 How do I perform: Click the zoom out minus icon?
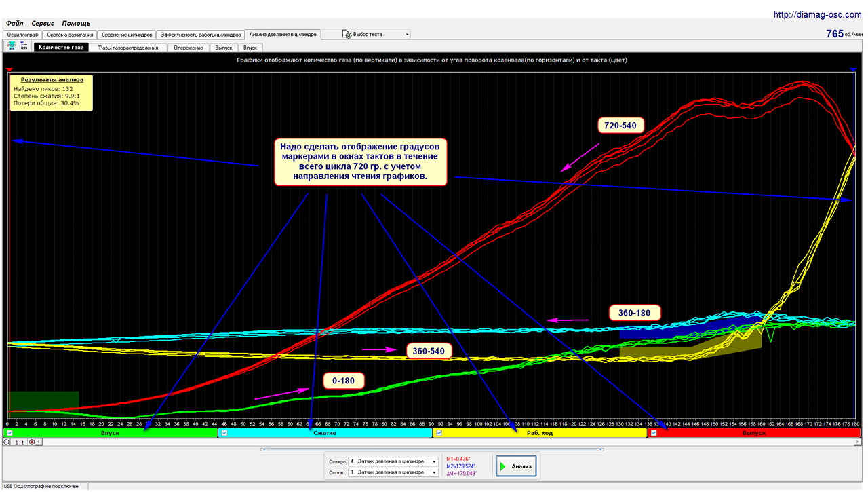pos(7,442)
